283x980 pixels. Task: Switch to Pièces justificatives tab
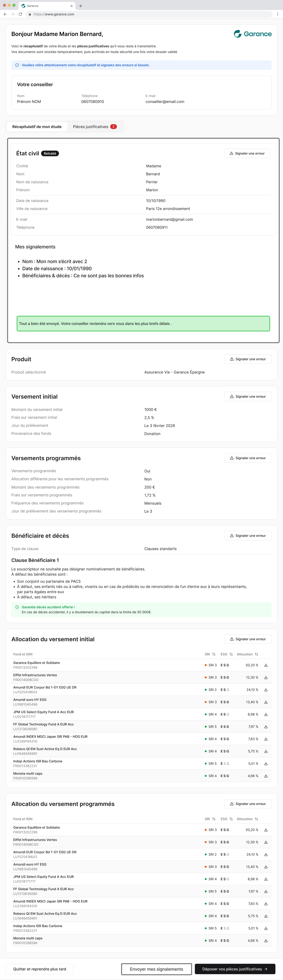pos(95,127)
